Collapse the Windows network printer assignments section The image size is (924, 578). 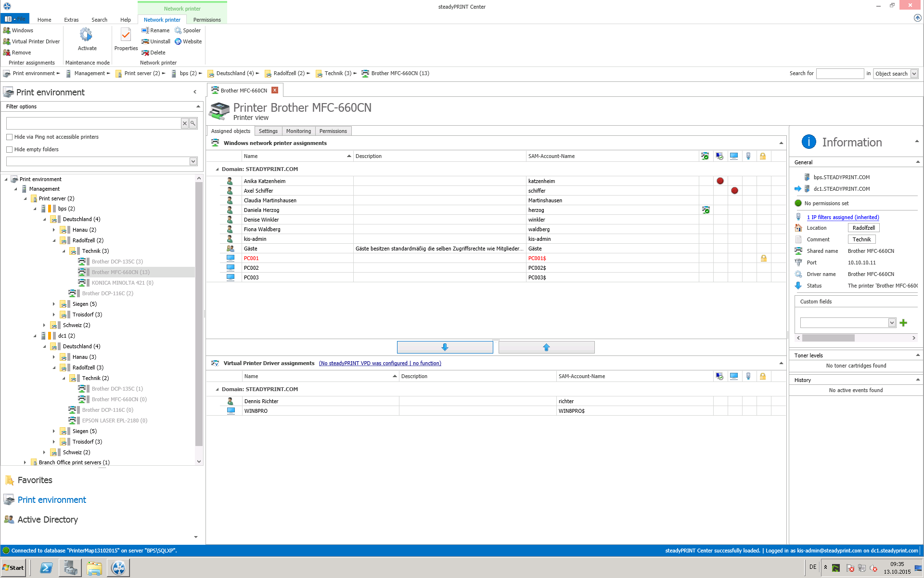pyautogui.click(x=781, y=143)
